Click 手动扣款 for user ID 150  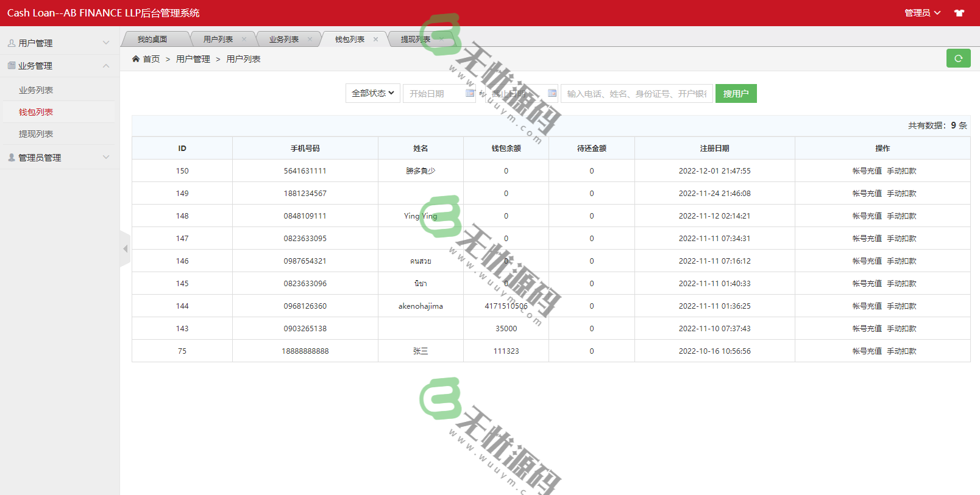click(x=902, y=170)
